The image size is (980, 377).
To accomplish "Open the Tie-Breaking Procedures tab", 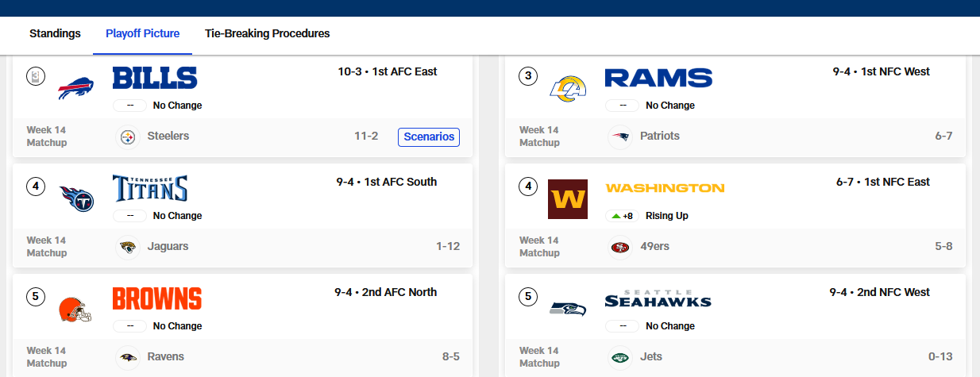I will (268, 34).
